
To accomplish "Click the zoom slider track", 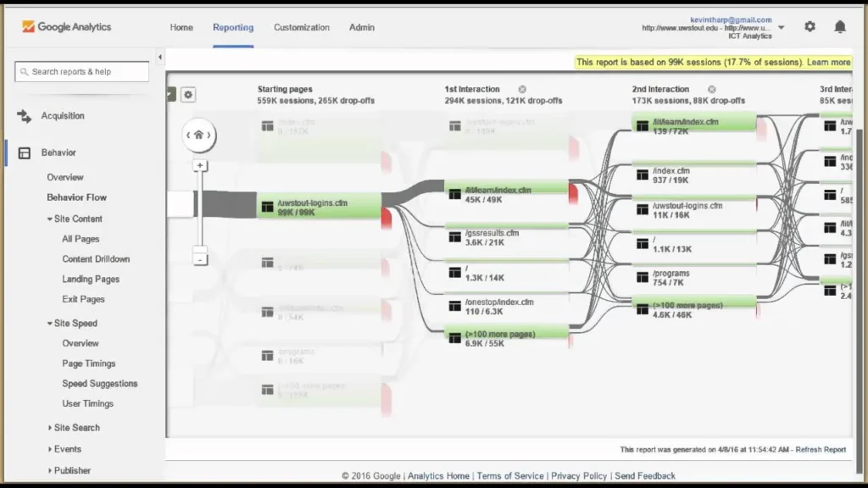I will point(200,212).
